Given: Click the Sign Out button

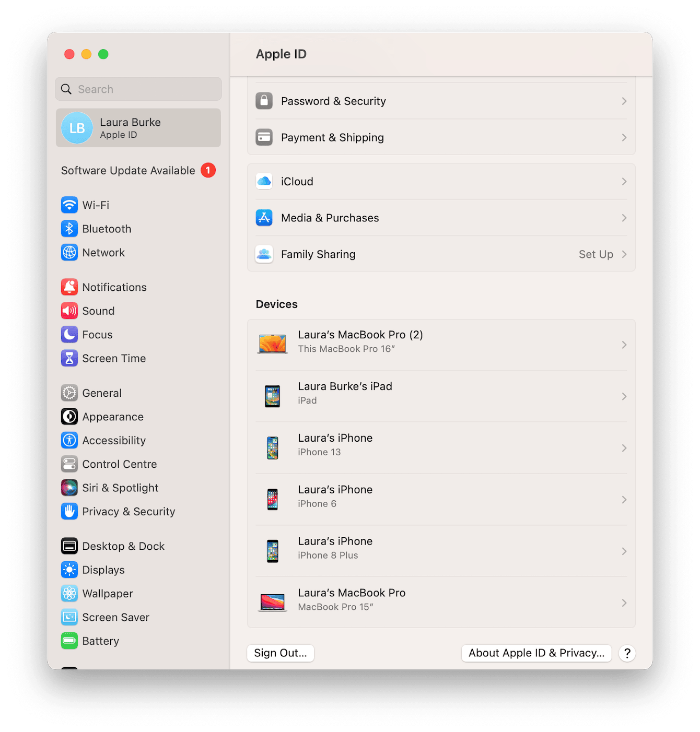Looking at the screenshot, I should (x=280, y=653).
